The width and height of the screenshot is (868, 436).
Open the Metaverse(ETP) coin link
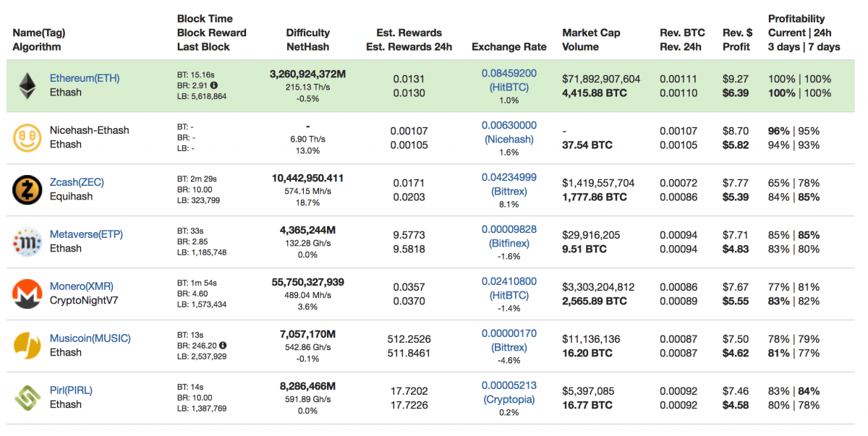pos(86,234)
